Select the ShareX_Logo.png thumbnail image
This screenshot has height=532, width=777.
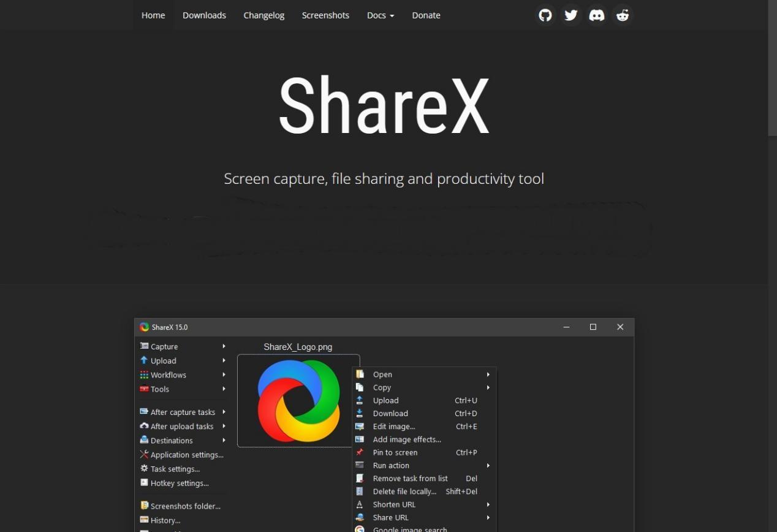click(298, 401)
